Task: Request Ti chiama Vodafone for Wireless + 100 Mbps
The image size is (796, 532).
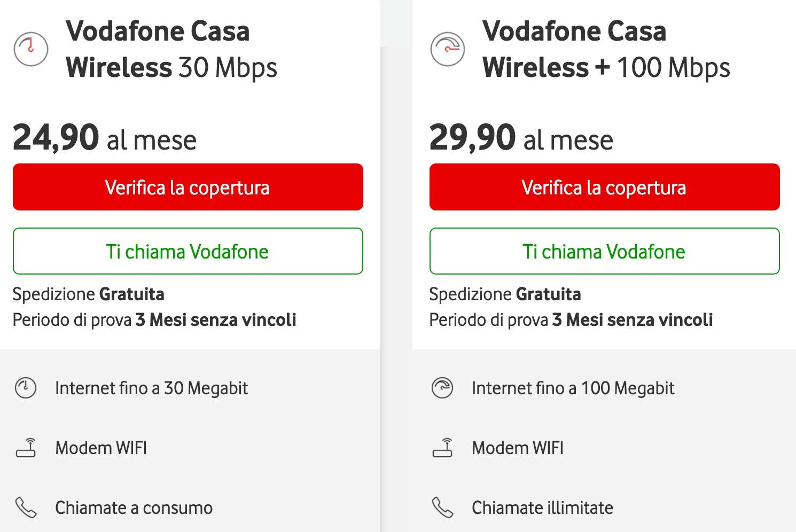Action: coord(605,251)
